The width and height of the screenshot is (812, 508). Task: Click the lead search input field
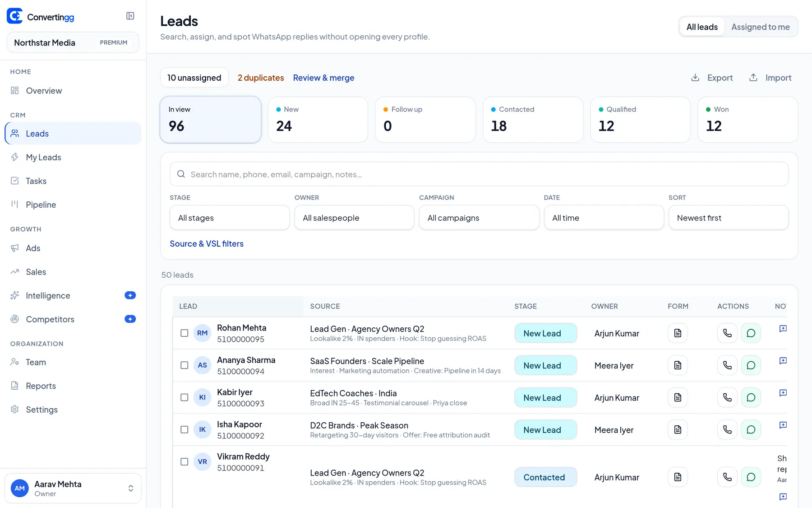click(479, 174)
